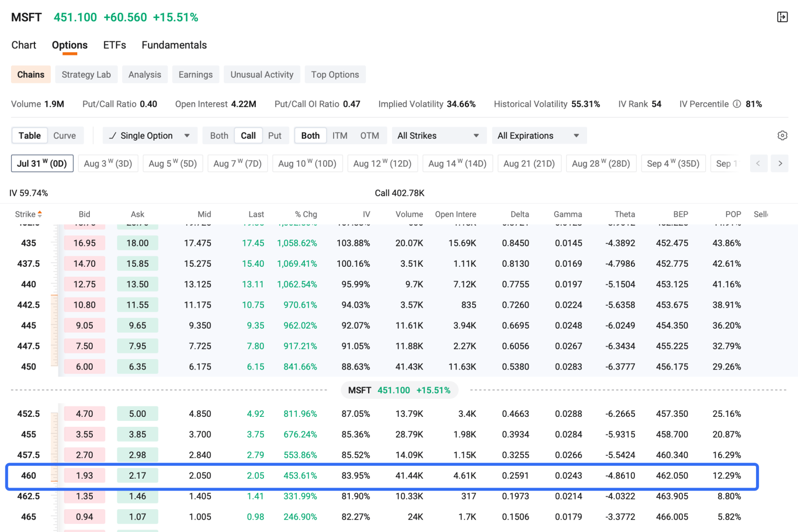
Task: Sort by the % Chg column header
Action: pyautogui.click(x=306, y=214)
